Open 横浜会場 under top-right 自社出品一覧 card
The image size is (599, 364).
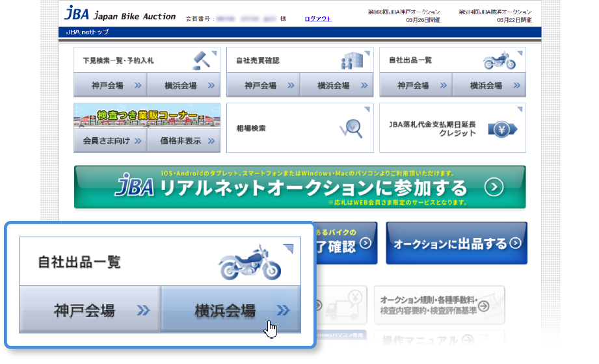(489, 85)
